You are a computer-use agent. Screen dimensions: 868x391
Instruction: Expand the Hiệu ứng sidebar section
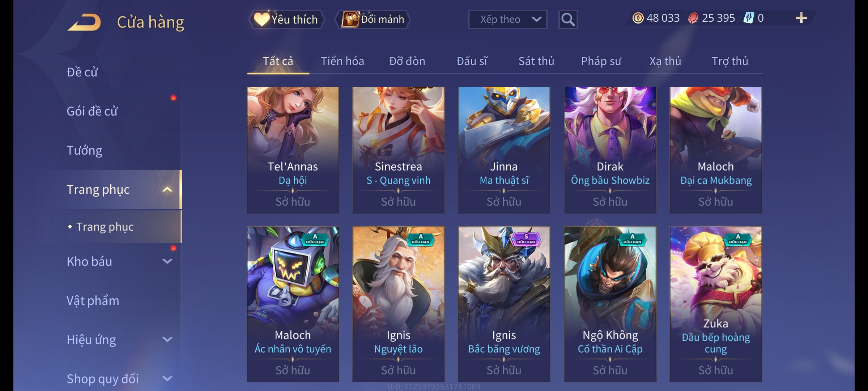tap(167, 340)
